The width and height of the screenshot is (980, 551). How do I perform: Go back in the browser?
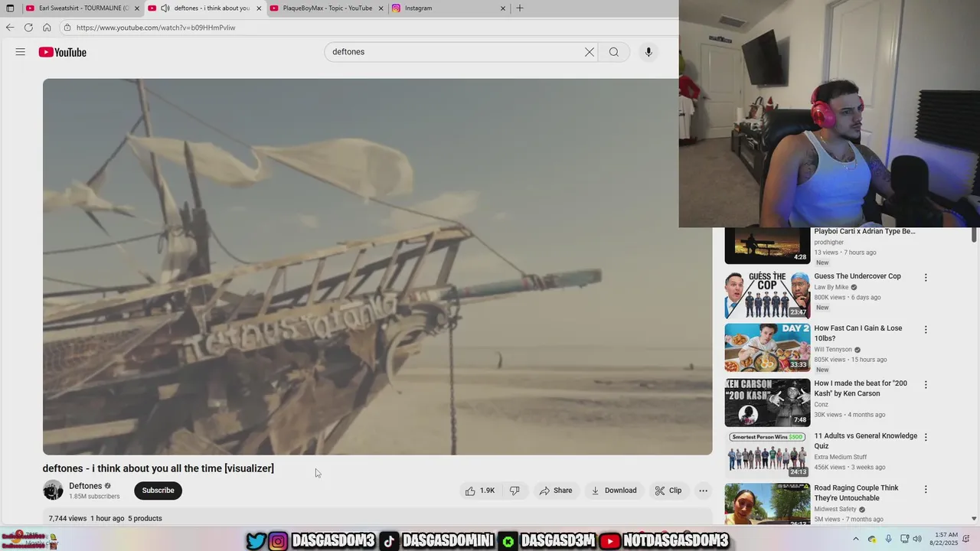click(x=10, y=28)
